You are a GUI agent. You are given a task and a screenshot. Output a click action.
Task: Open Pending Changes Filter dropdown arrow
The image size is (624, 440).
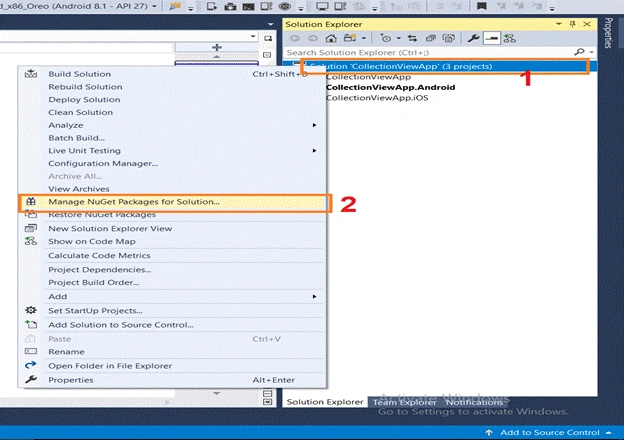398,39
